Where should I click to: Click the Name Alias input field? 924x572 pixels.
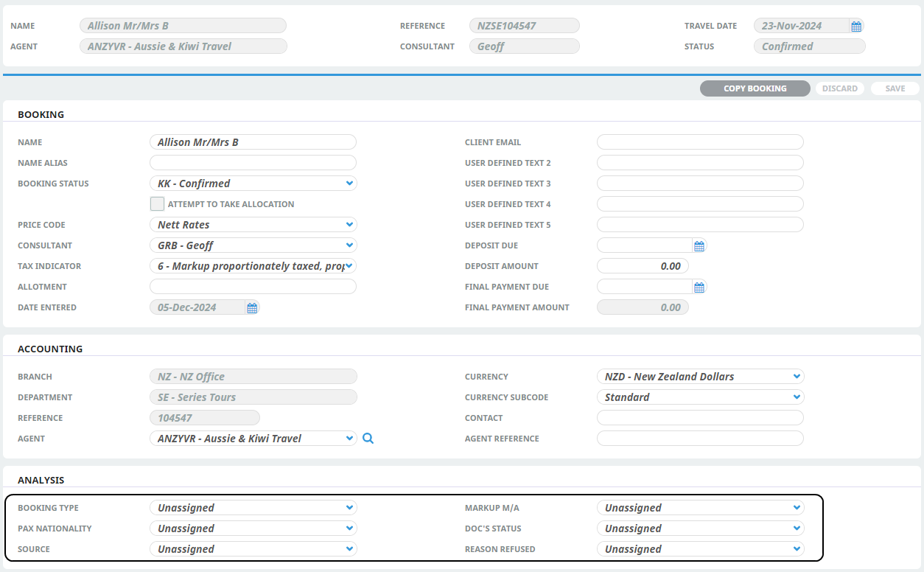pyautogui.click(x=253, y=162)
